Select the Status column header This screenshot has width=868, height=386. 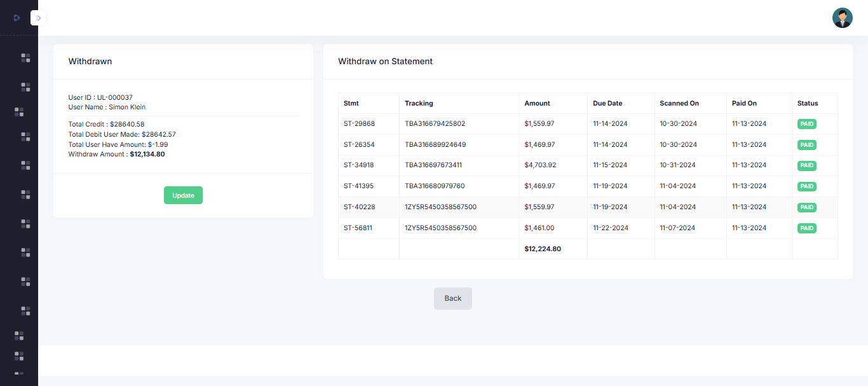(x=807, y=103)
